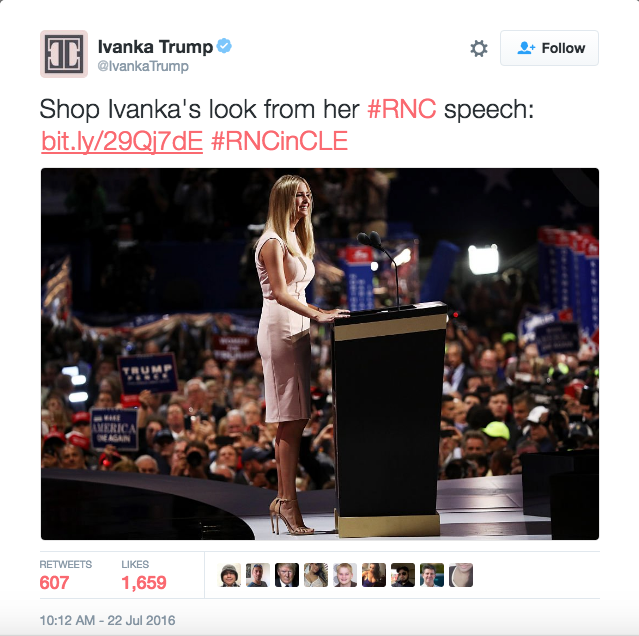
Task: View the 607 retweets count
Action: pos(54,582)
